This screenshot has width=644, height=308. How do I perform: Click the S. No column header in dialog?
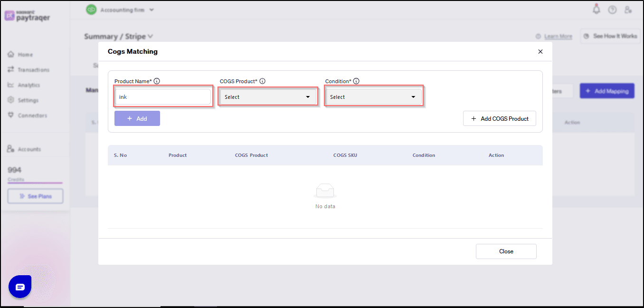pyautogui.click(x=120, y=155)
